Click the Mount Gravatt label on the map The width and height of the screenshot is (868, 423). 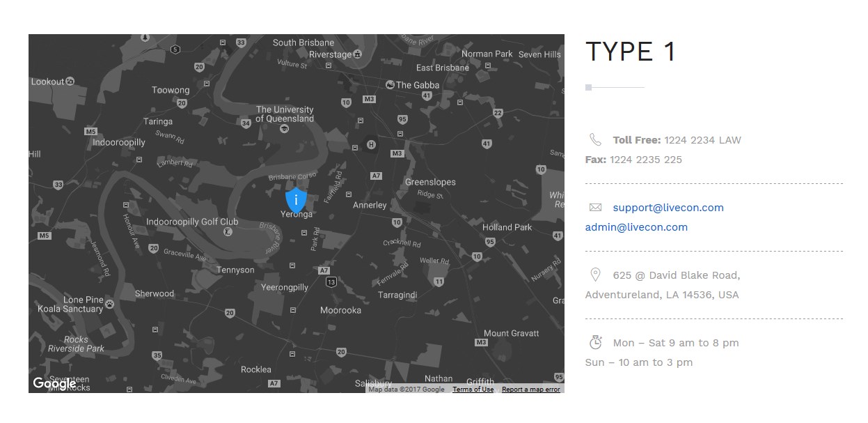point(512,333)
